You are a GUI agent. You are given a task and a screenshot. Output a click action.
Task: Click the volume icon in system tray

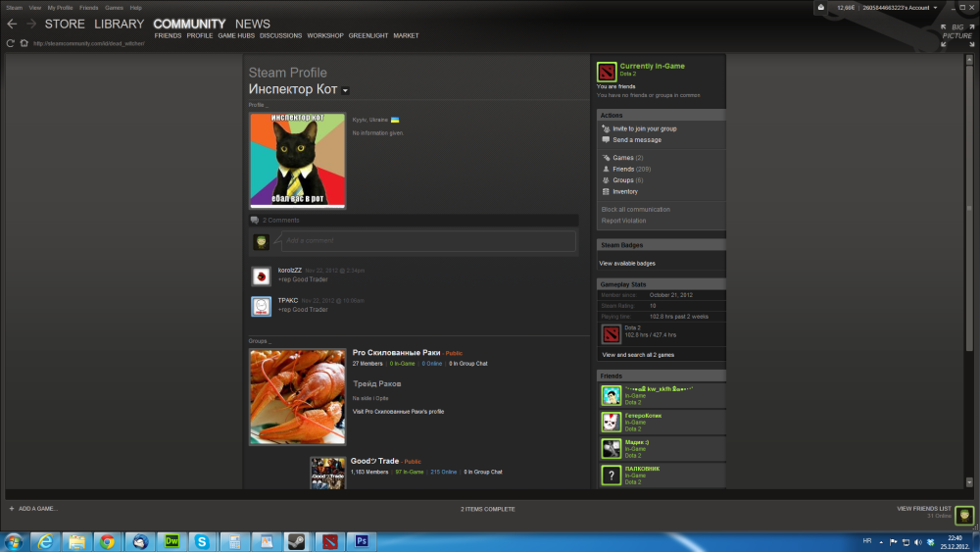coord(917,542)
